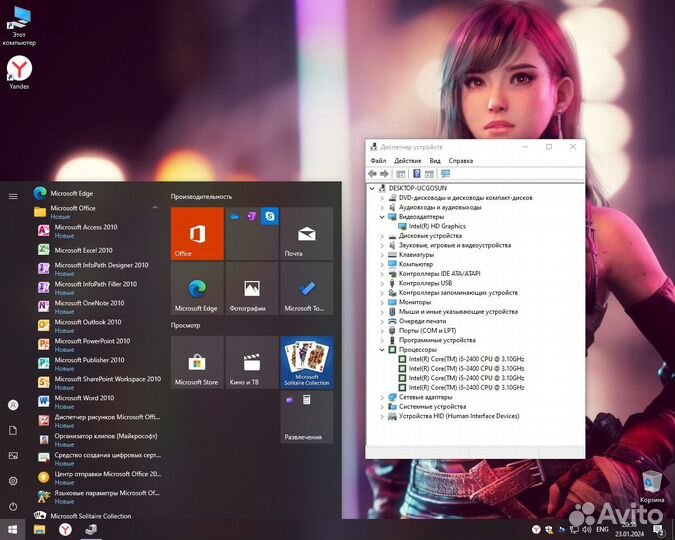675x540 pixels.
Task: Select the first Intel Core i5-2400 CPU entry
Action: coord(466,359)
